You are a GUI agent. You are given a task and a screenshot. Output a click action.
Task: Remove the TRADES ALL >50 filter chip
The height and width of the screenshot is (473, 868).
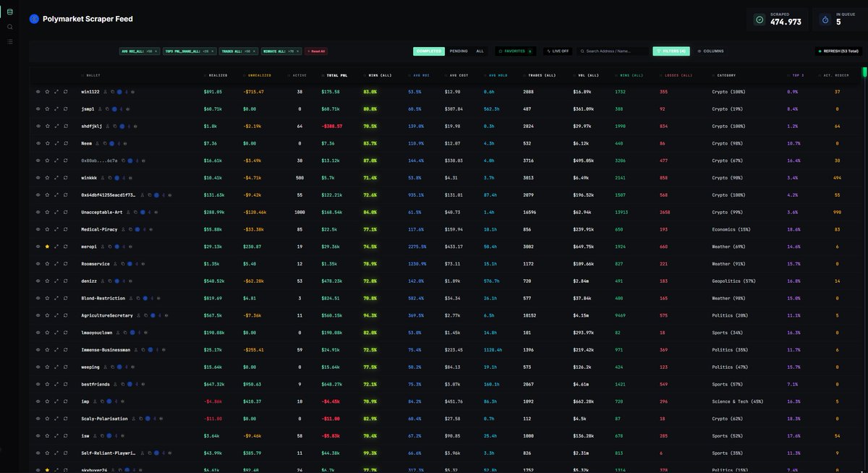pos(254,51)
